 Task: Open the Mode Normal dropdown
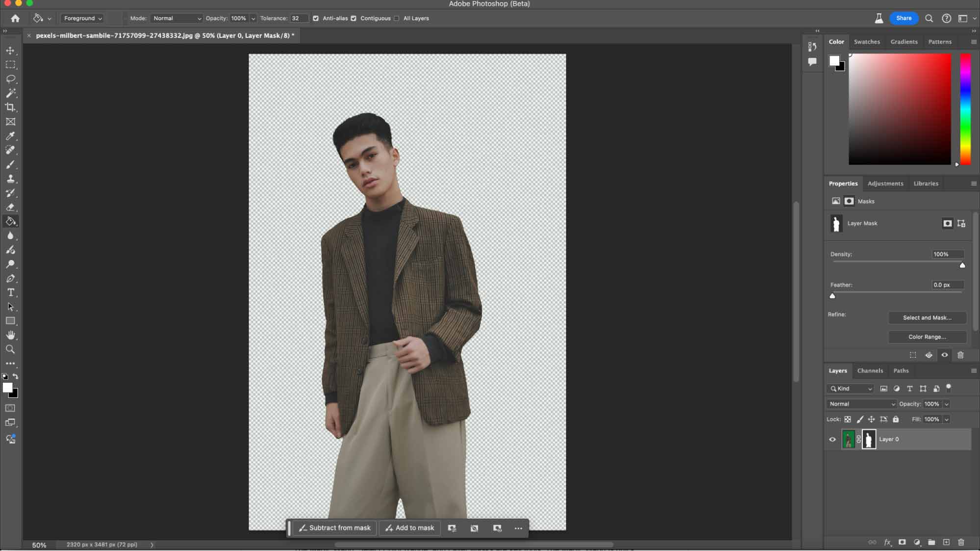[x=176, y=18]
